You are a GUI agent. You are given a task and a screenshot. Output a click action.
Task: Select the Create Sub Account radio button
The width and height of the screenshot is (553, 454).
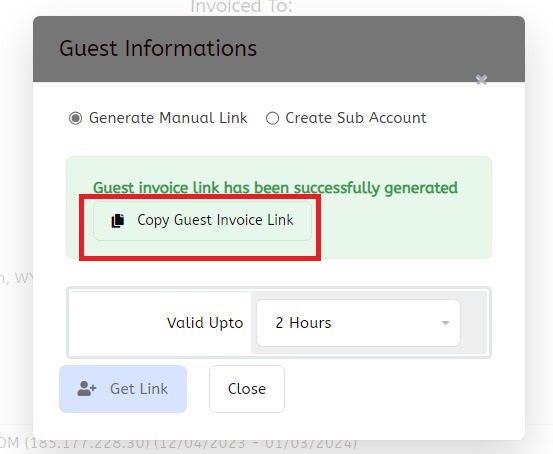(272, 118)
